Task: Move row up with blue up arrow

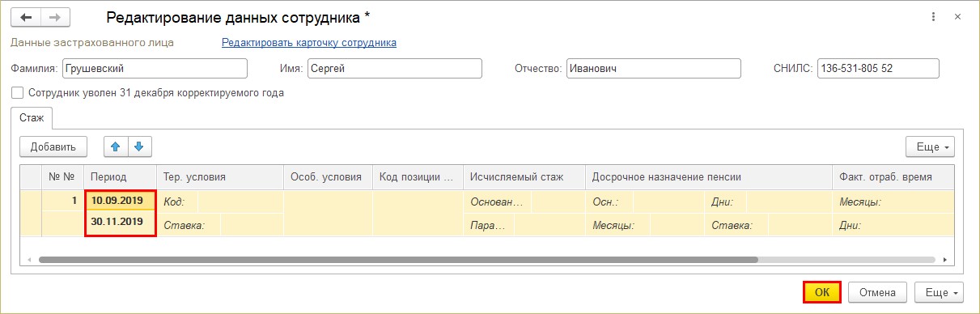Action: pos(115,146)
